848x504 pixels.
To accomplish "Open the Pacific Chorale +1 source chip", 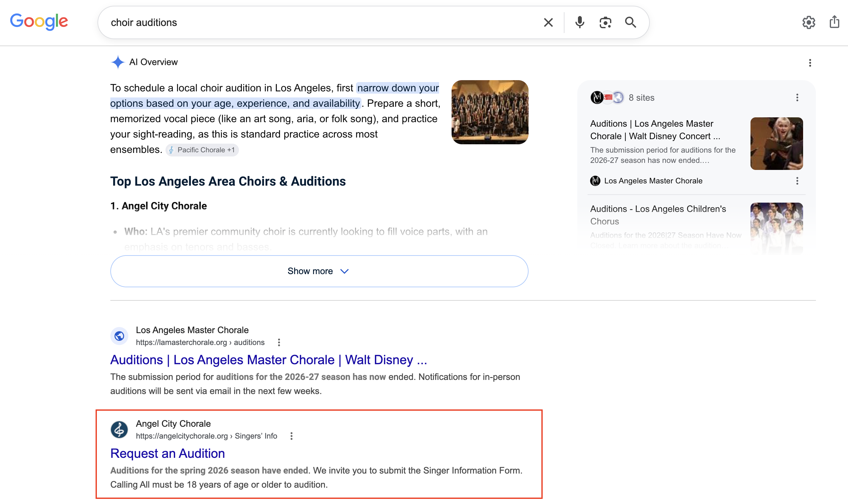I will 202,150.
